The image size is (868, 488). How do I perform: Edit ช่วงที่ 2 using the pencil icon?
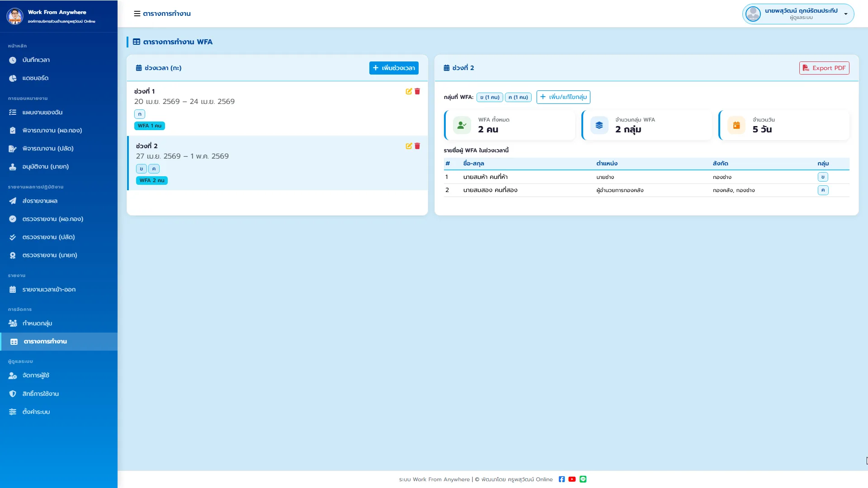click(409, 146)
